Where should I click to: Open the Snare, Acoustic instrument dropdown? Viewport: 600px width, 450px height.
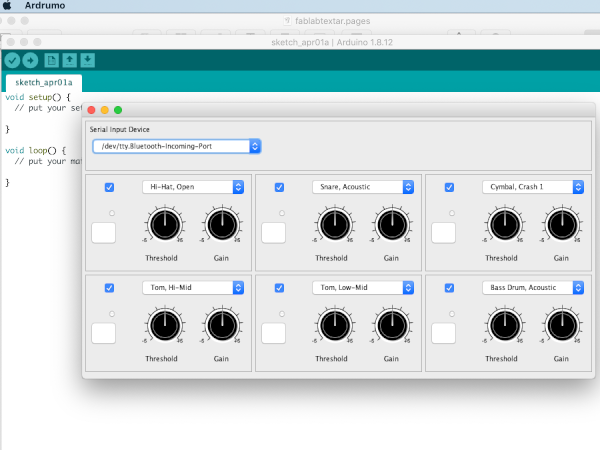pos(363,187)
